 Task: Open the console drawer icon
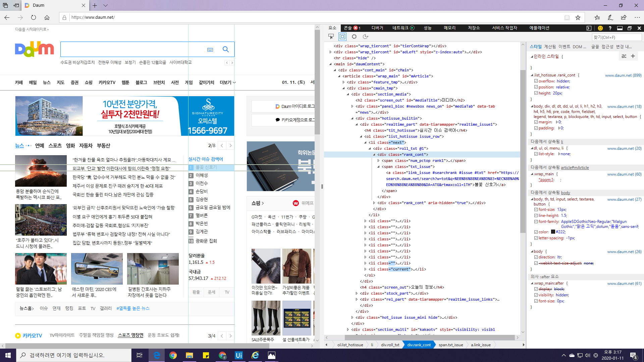click(x=589, y=28)
